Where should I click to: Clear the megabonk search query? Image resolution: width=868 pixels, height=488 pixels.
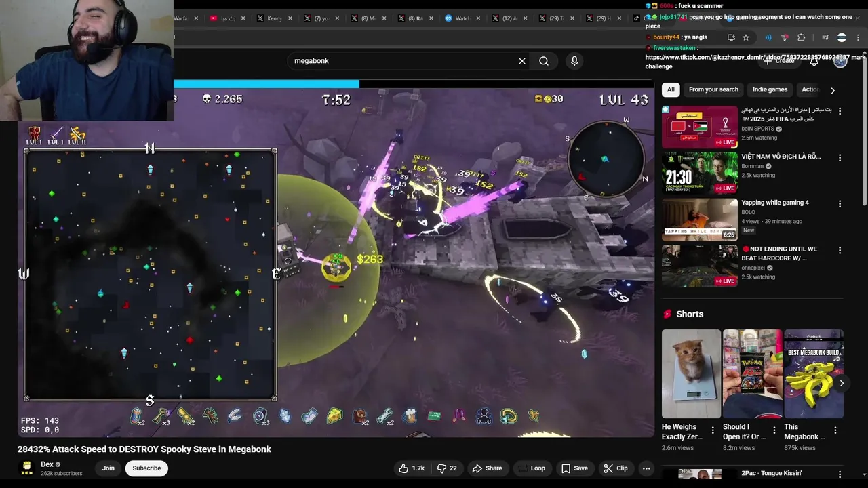(x=522, y=61)
